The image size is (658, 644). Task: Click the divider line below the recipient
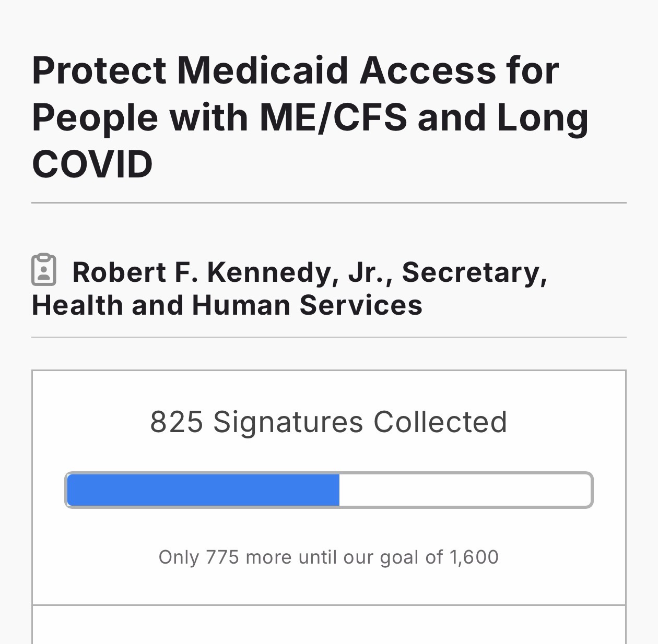[x=328, y=338]
